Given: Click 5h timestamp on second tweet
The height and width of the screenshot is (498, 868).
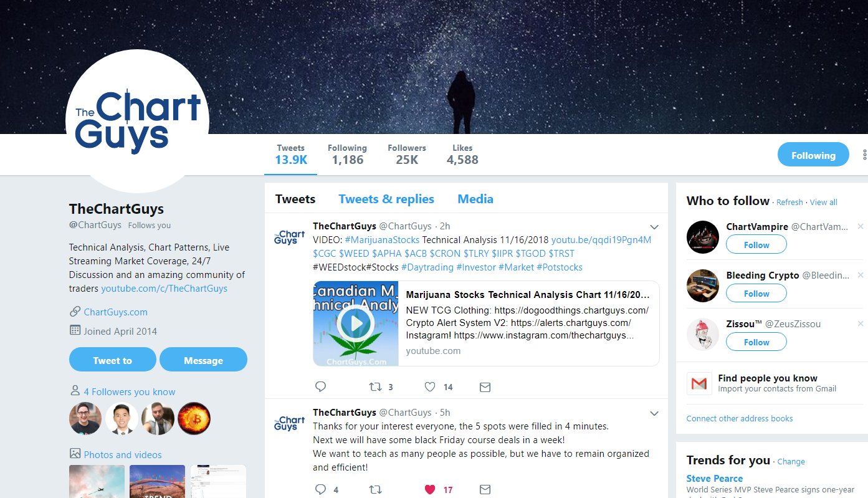Looking at the screenshot, I should pyautogui.click(x=445, y=413).
